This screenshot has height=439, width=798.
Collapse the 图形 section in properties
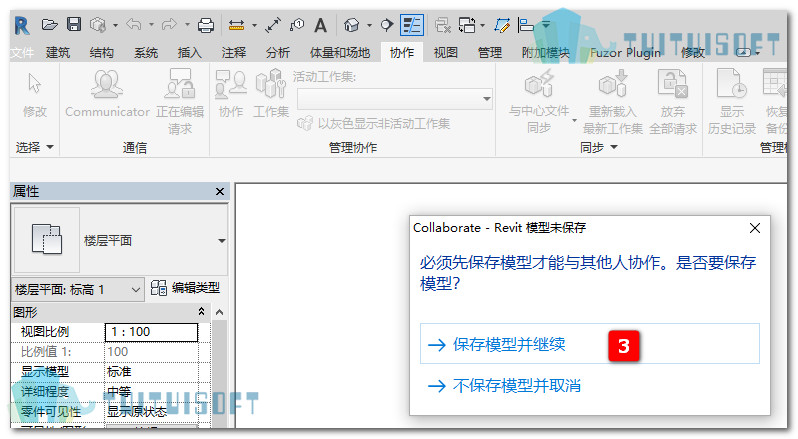pyautogui.click(x=201, y=311)
